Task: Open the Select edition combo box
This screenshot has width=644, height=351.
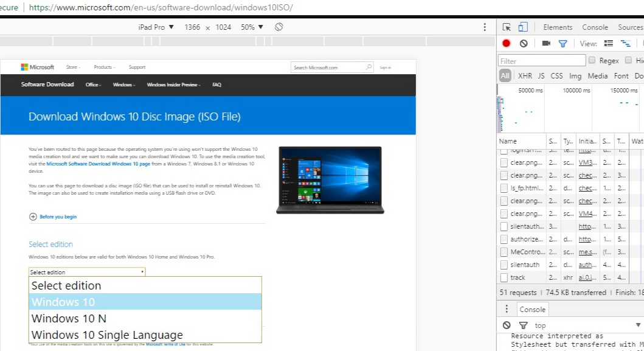Action: click(87, 272)
